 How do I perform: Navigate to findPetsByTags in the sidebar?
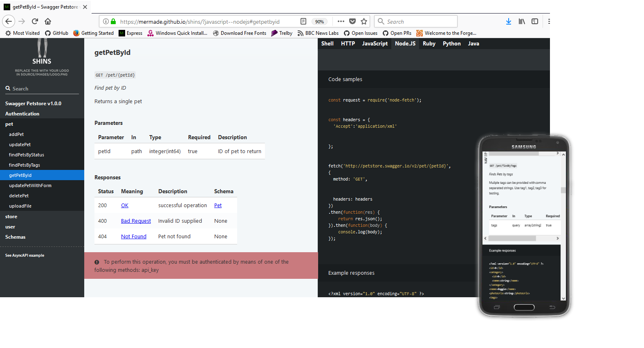tap(42, 165)
